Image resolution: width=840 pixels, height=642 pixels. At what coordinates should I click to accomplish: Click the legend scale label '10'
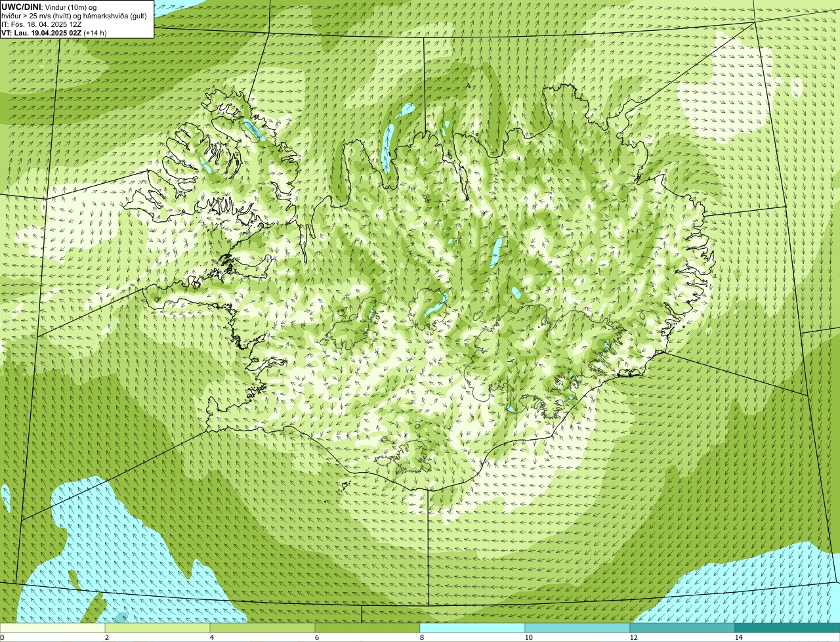click(x=528, y=637)
